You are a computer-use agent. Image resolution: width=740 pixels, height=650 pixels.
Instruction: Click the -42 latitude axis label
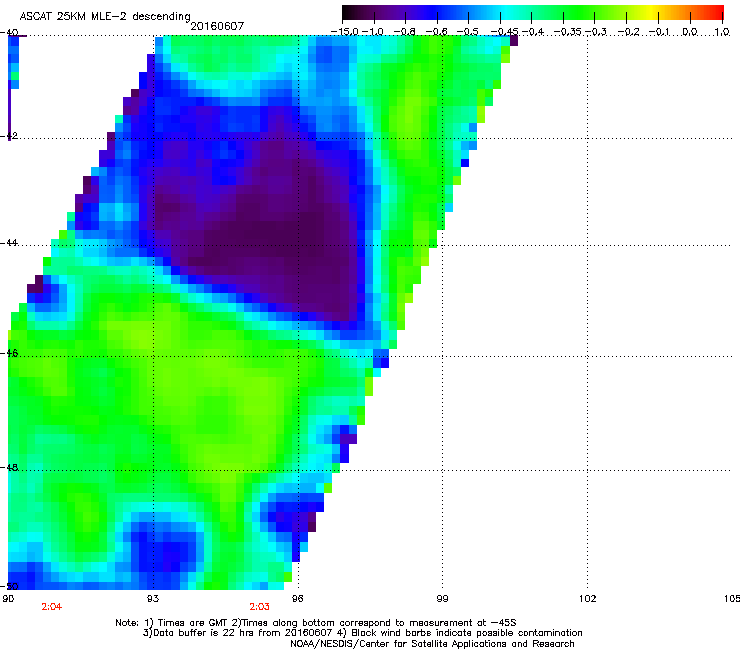[x=9, y=135]
